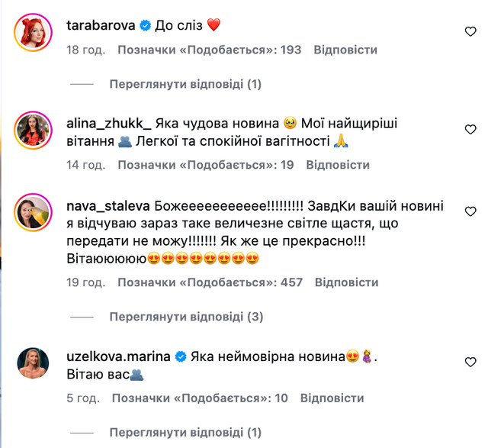Reply to tarabarova's comment

pos(345,50)
